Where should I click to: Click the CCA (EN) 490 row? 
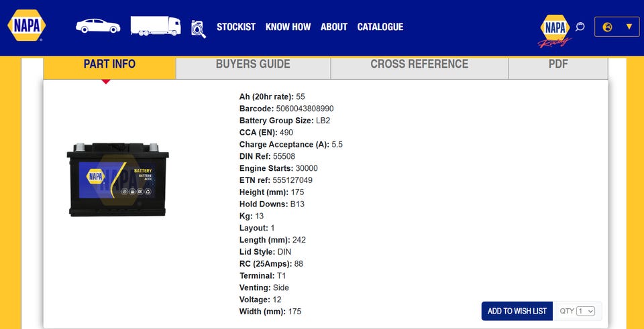click(x=266, y=133)
